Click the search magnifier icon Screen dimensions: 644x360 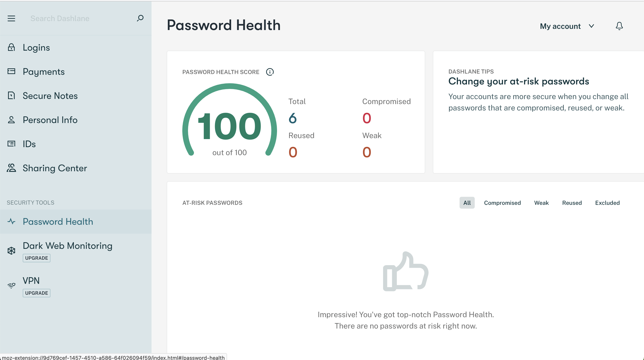point(140,18)
